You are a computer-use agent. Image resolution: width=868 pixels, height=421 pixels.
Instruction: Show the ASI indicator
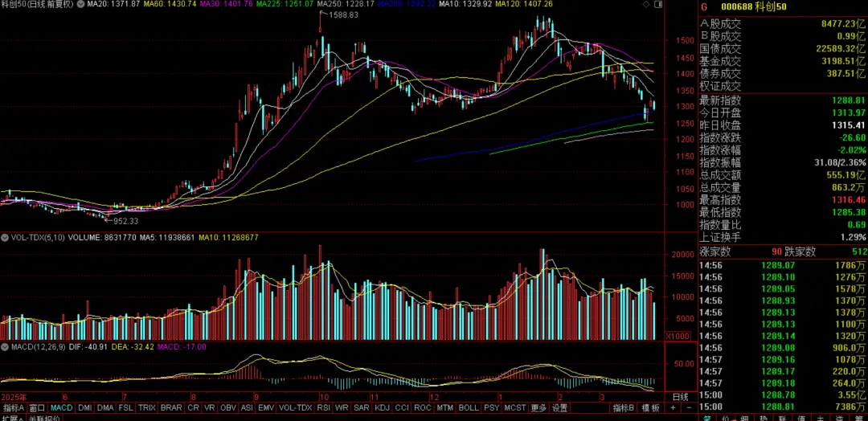248,407
